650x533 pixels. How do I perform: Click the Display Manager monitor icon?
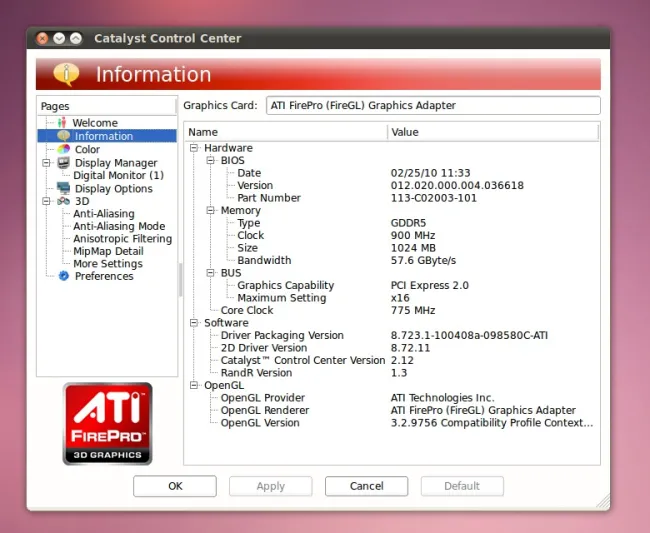click(x=63, y=162)
